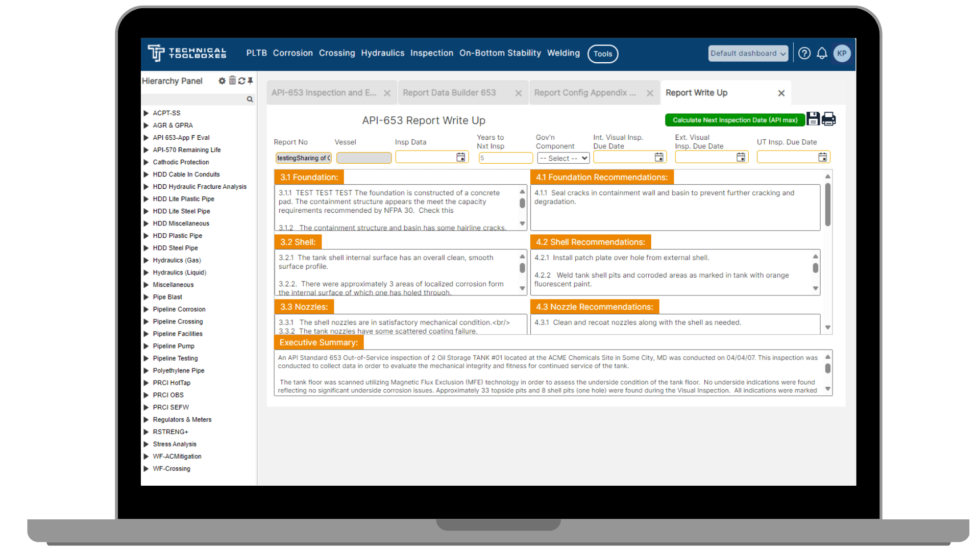Select Stress Analysis in hierarchy
Image resolution: width=980 pixels, height=551 pixels.
(175, 444)
